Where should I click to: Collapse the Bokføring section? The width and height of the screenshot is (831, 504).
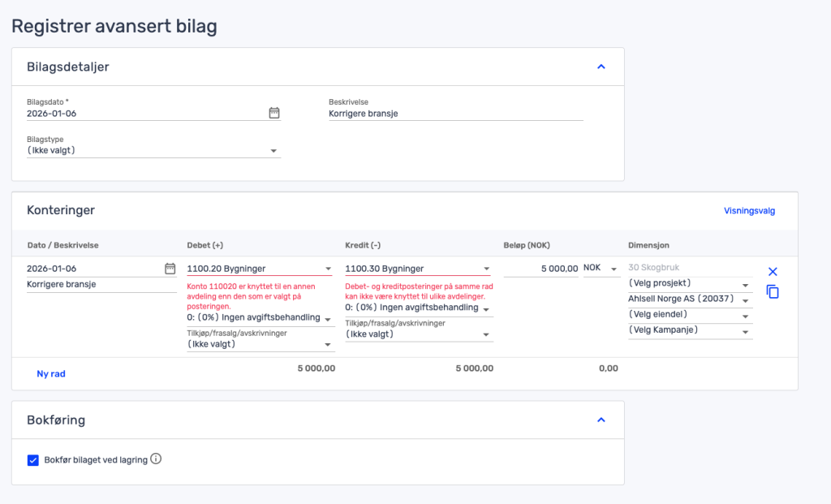click(601, 420)
